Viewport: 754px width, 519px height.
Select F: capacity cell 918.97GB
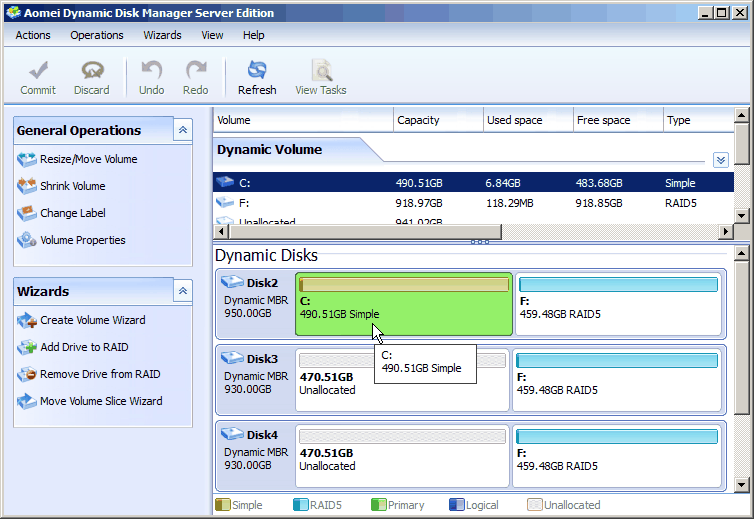pyautogui.click(x=419, y=203)
